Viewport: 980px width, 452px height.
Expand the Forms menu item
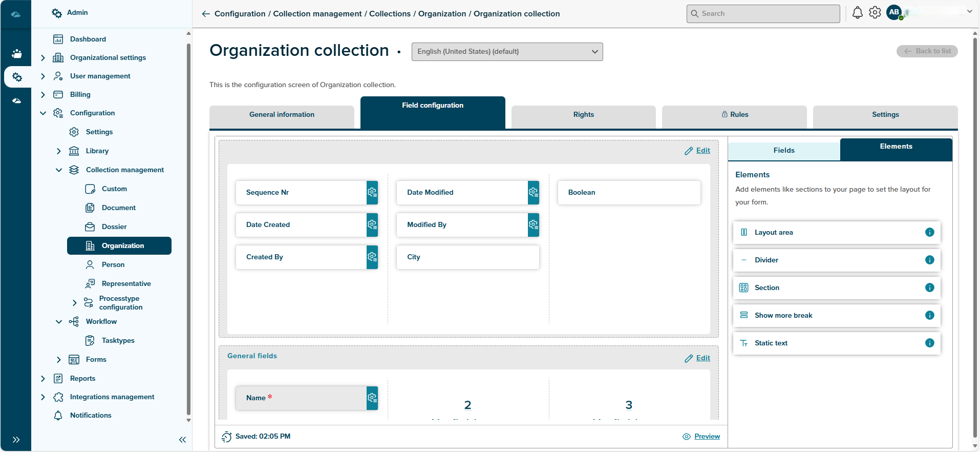pos(59,360)
